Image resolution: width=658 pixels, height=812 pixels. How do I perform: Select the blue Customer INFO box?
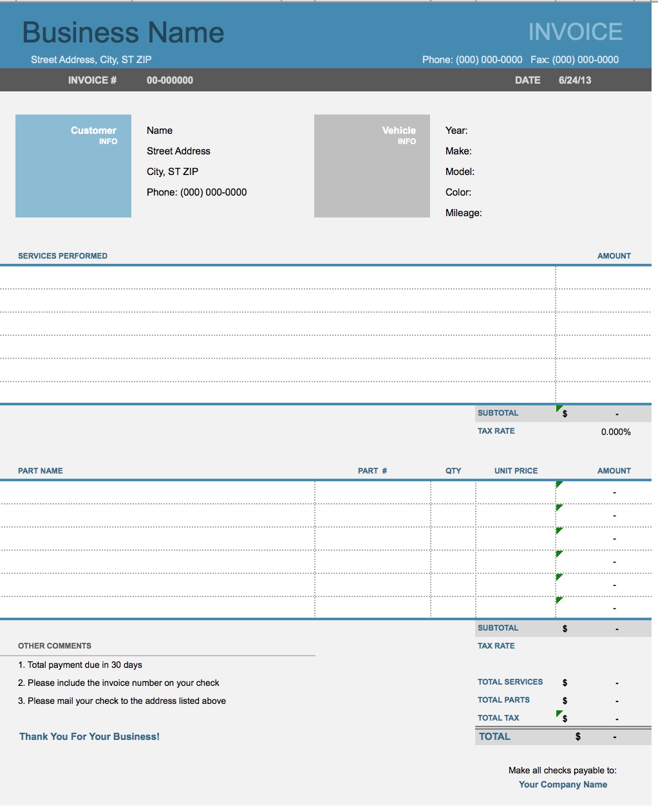pos(73,166)
